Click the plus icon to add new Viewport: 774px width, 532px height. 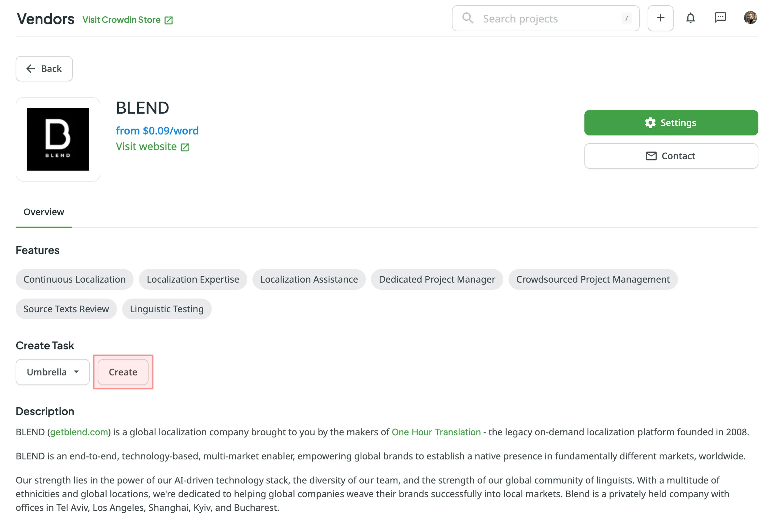click(660, 18)
